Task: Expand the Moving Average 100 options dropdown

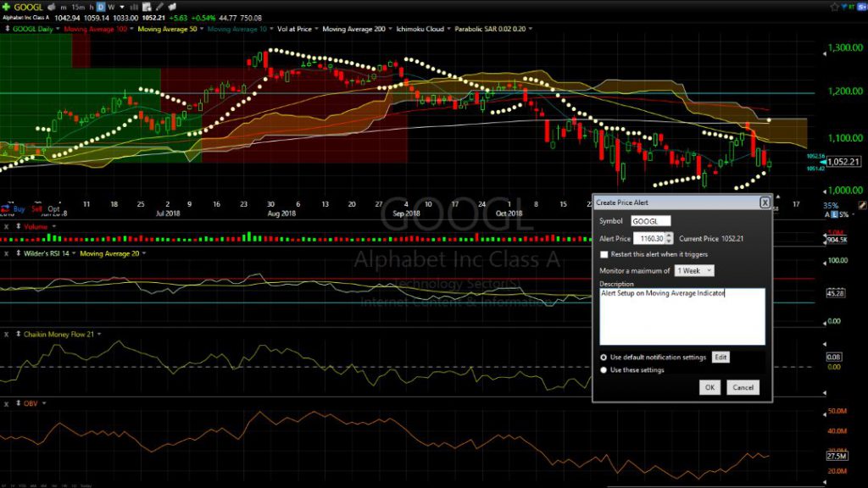Action: (133, 28)
